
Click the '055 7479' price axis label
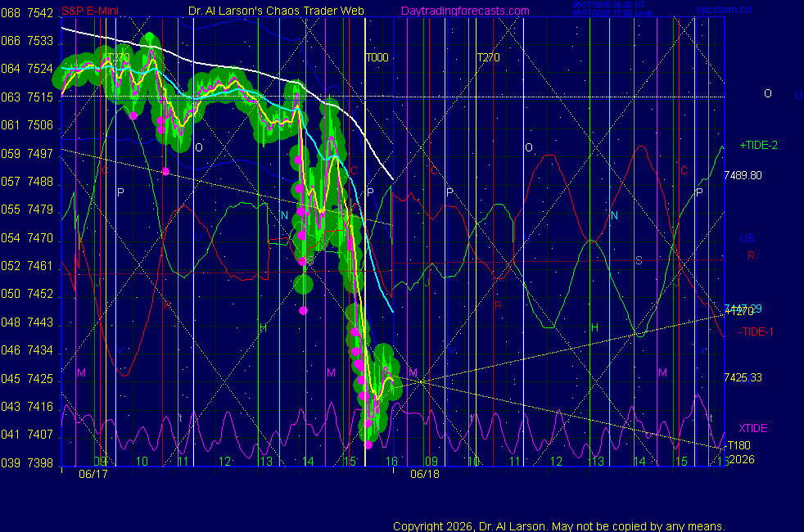27,210
